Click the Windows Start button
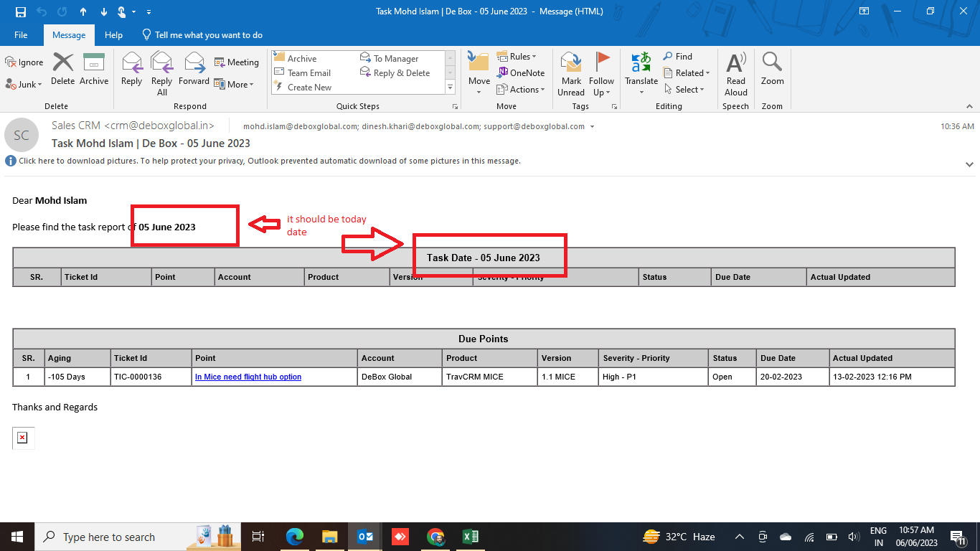The image size is (980, 551). pos(17,537)
